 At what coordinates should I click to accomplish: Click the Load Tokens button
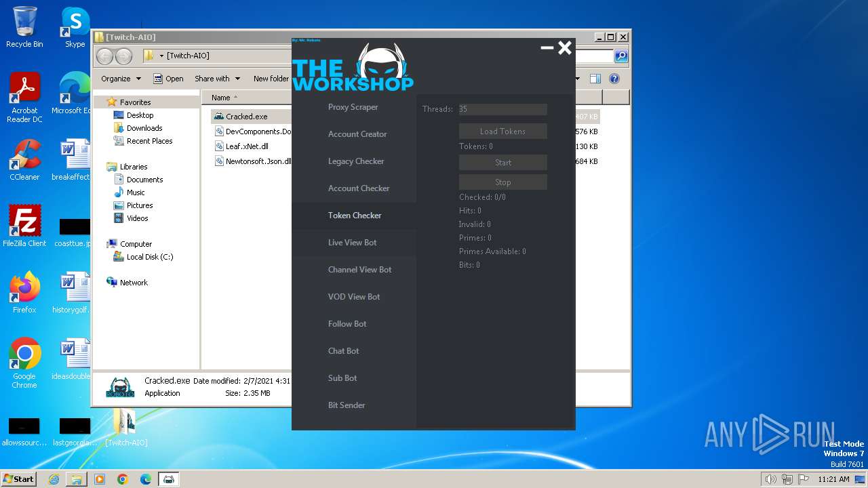[502, 131]
